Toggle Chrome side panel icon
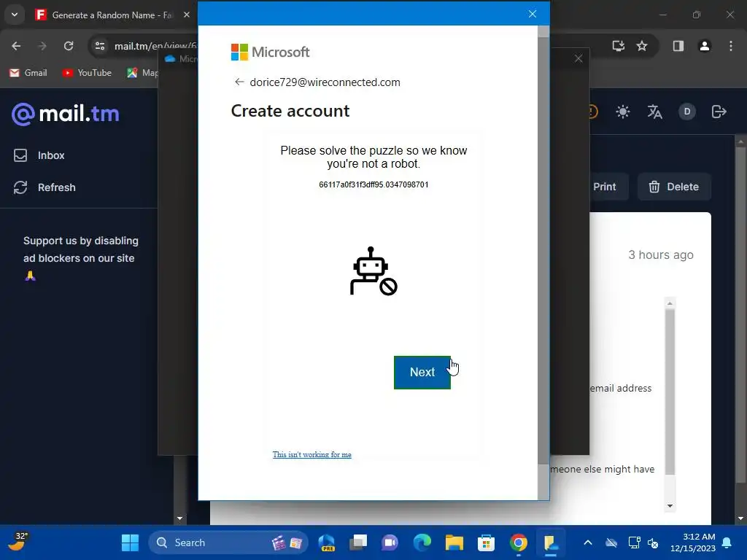Screen dimensions: 747x560 (678, 46)
